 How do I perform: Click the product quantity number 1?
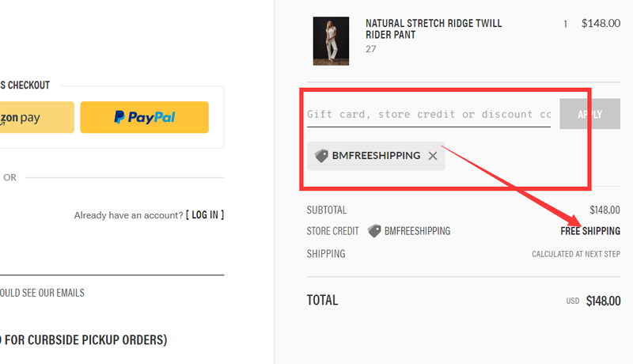(565, 24)
